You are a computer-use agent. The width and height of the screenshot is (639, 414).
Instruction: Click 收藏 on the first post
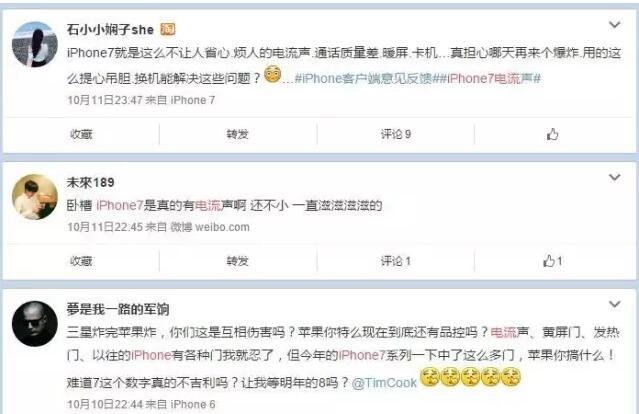click(81, 134)
